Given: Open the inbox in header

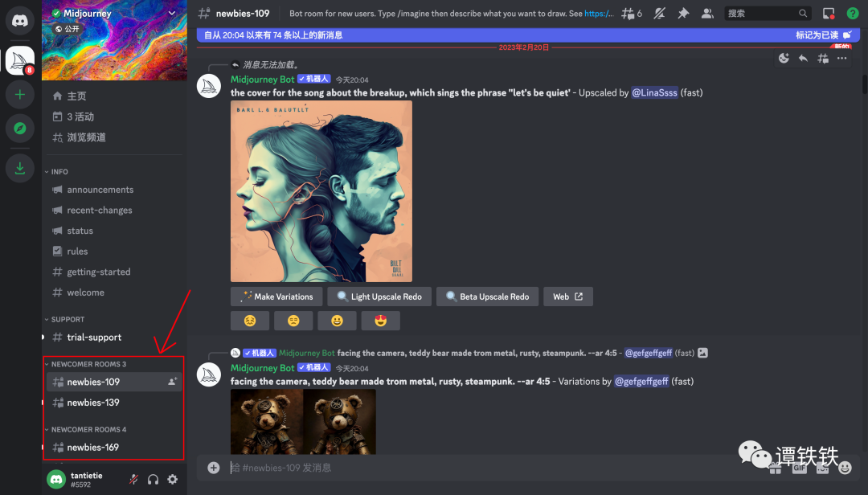Looking at the screenshot, I should (x=829, y=14).
